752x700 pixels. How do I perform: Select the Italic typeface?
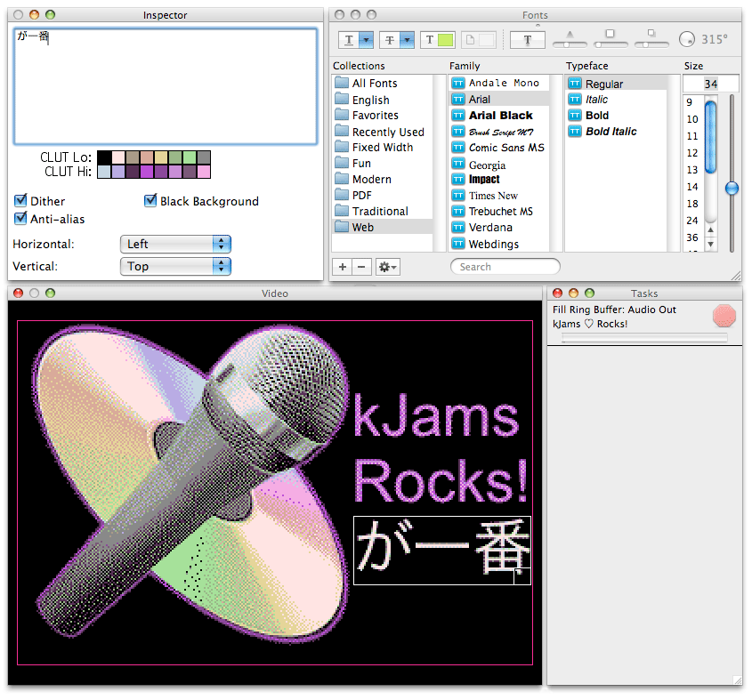tap(616, 100)
